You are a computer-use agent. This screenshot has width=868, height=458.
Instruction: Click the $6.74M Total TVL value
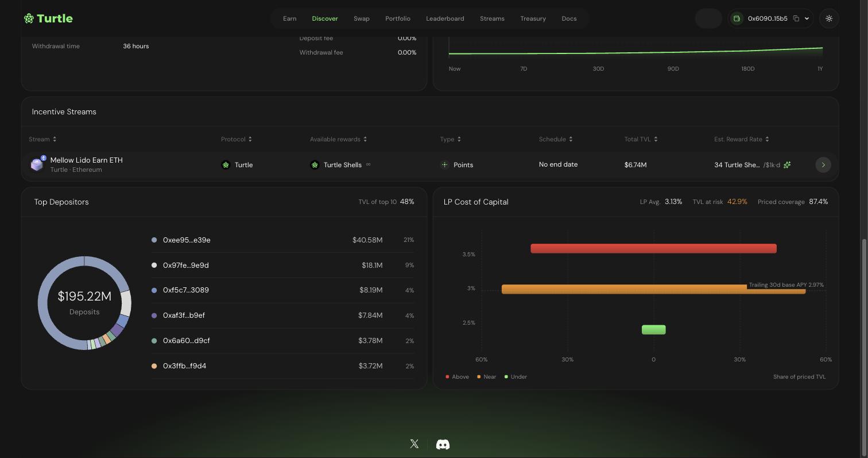click(635, 165)
